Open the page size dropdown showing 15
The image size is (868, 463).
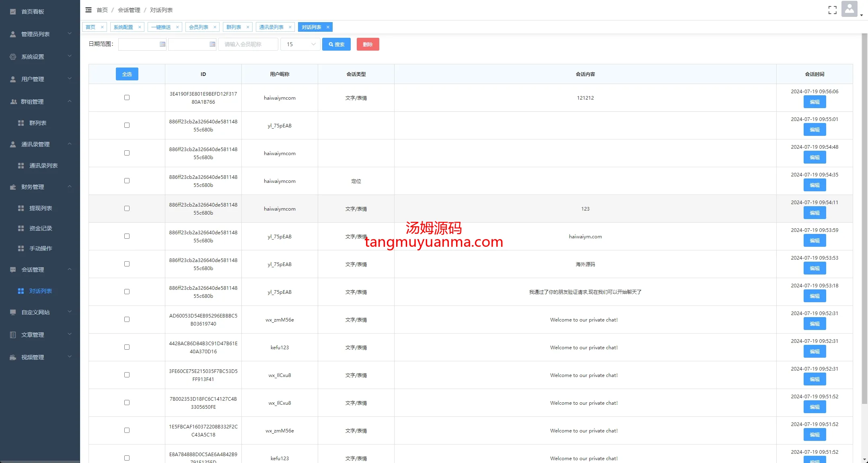(x=300, y=44)
